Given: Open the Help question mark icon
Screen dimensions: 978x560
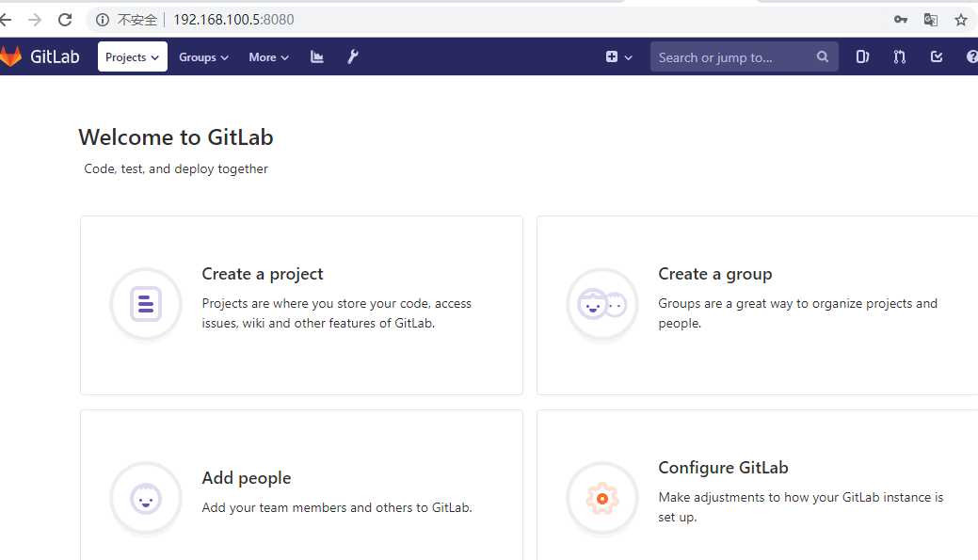Looking at the screenshot, I should tap(971, 57).
